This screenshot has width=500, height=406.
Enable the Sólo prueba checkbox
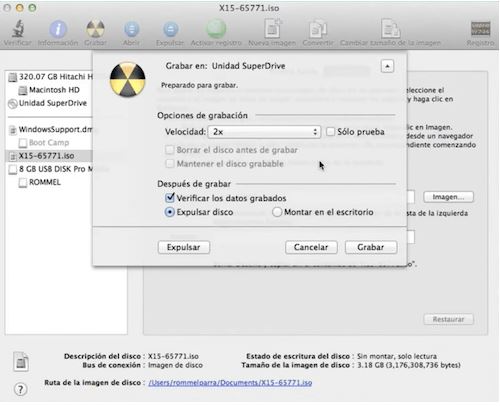tap(330, 132)
